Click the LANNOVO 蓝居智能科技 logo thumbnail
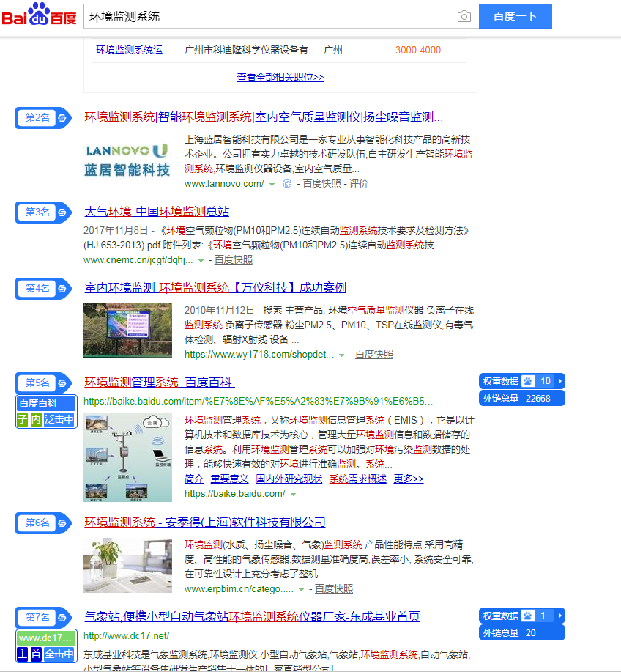 (x=127, y=160)
